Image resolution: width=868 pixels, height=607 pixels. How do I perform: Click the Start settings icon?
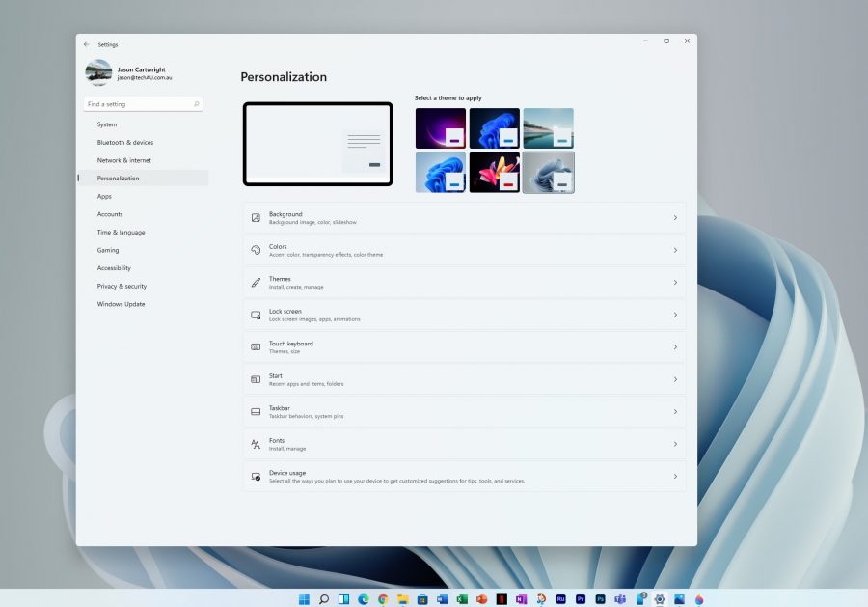click(x=256, y=378)
